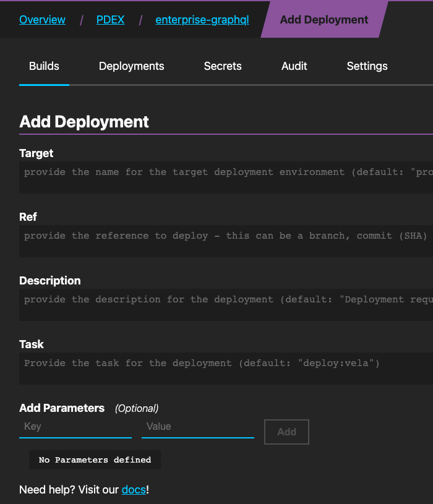Image resolution: width=433 pixels, height=504 pixels.
Task: Focus the Target text field
Action: pos(226,177)
